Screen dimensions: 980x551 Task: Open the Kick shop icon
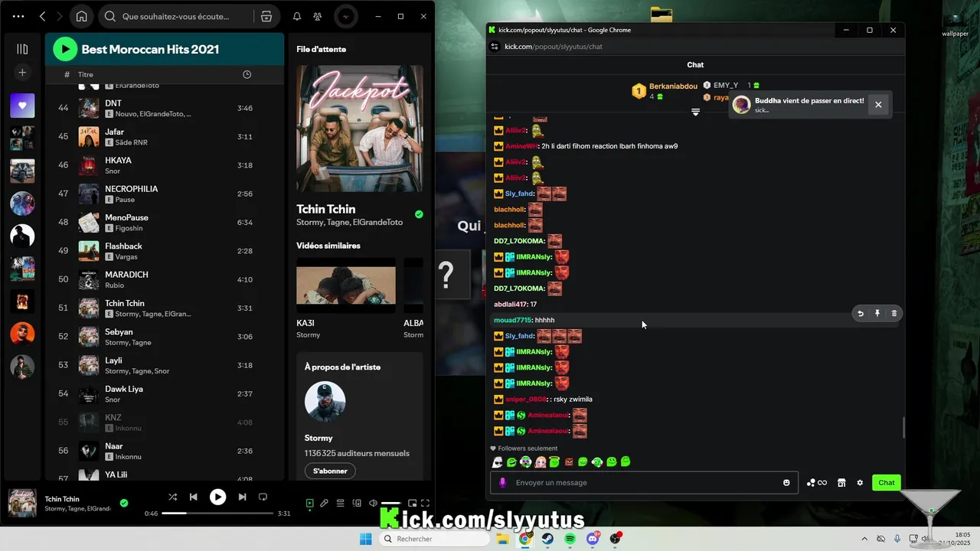pos(841,482)
